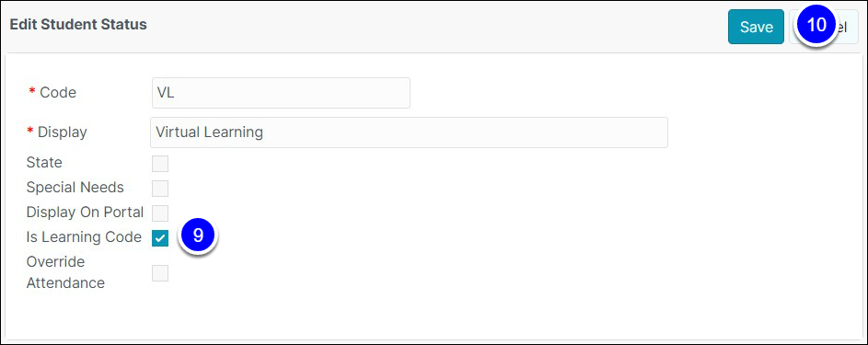The height and width of the screenshot is (345, 868).
Task: Click the blue number 9 callout marker
Action: [198, 235]
